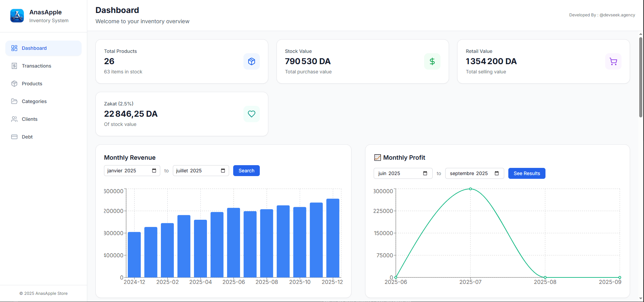Open calendar picker for juin 2025

pyautogui.click(x=425, y=173)
